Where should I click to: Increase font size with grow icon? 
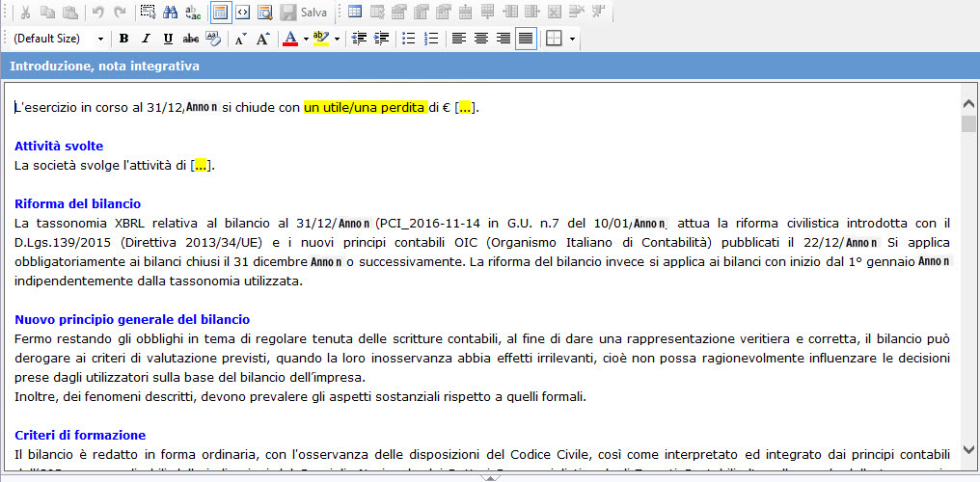click(262, 39)
